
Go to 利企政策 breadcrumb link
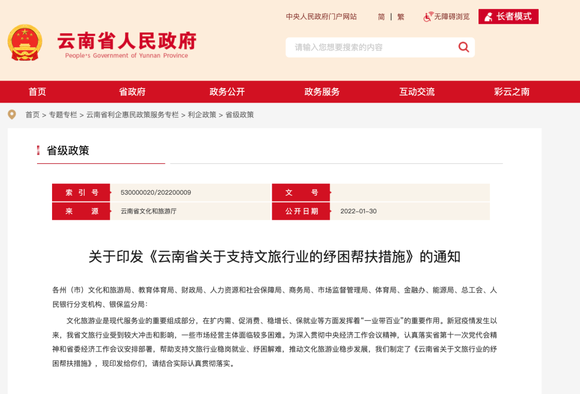pyautogui.click(x=202, y=115)
